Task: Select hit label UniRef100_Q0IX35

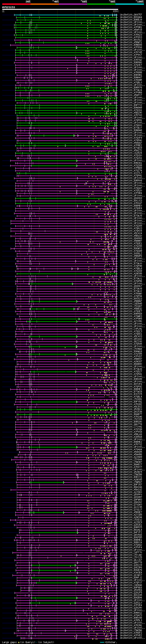Action: coord(131,507)
